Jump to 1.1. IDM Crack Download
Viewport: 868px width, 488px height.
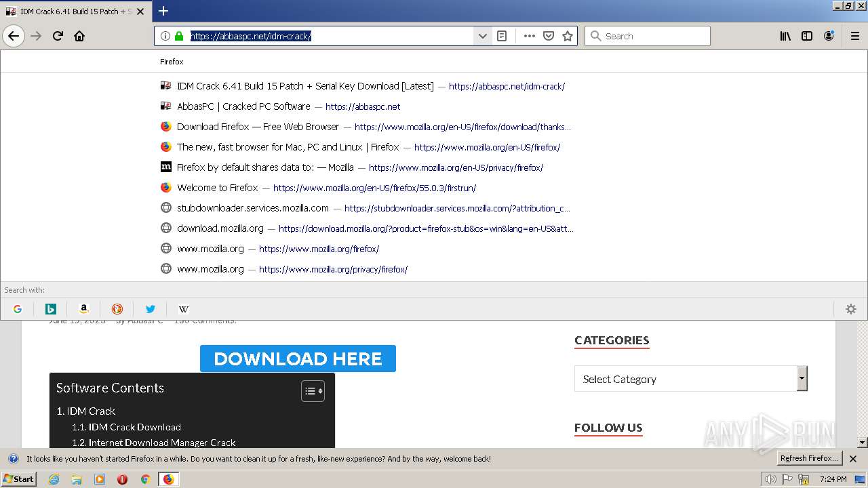pyautogui.click(x=126, y=427)
